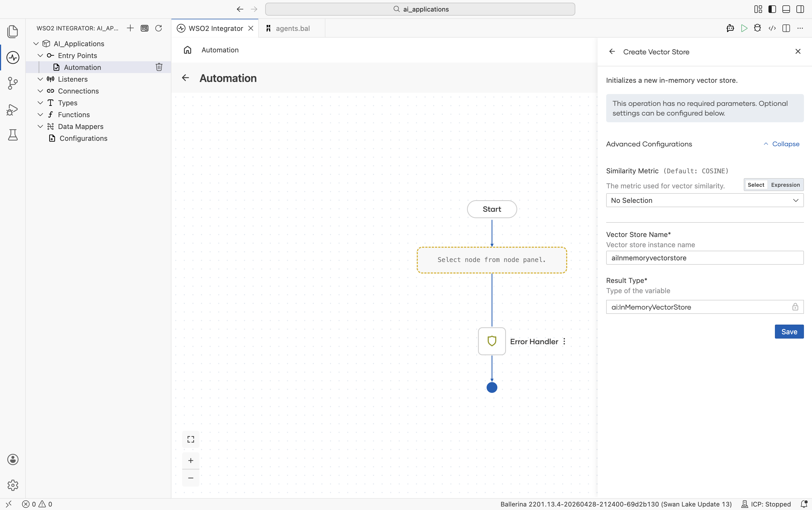Click navigate back arrow in title bar
Screen dimensions: 812x510
tap(240, 9)
